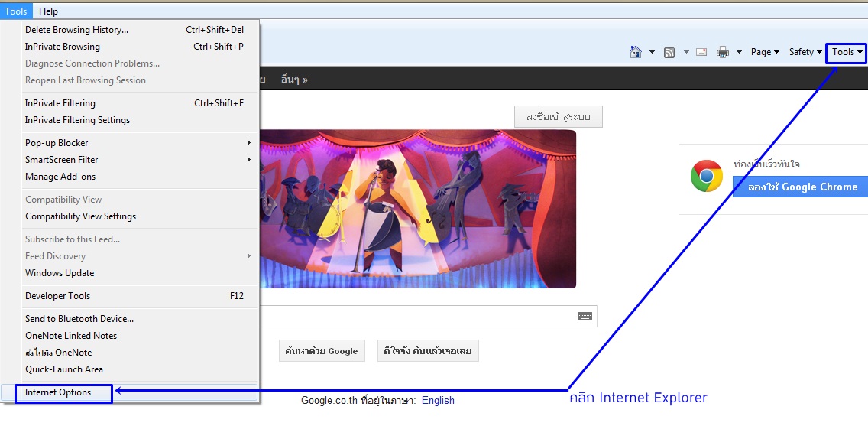The width and height of the screenshot is (868, 439).
Task: Click the ลงชื่อเข้าสู่ระบบ sign-in button
Action: click(x=558, y=117)
